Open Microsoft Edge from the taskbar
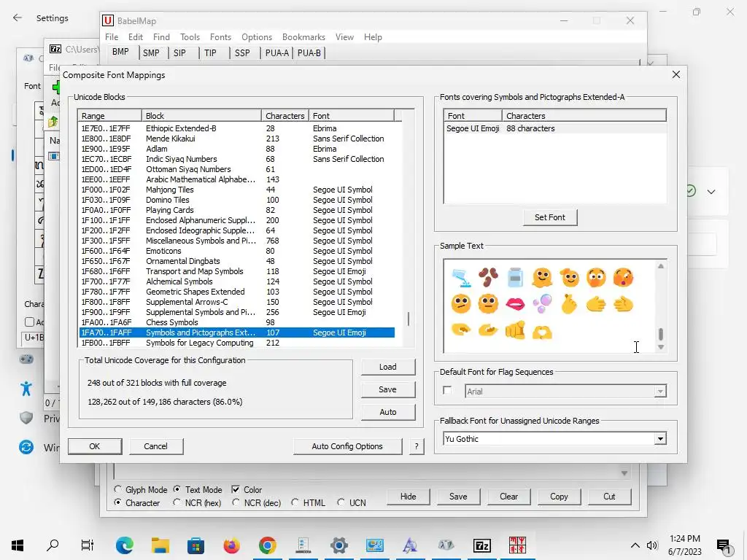Screen dimensions: 747x560 pyautogui.click(x=124, y=545)
